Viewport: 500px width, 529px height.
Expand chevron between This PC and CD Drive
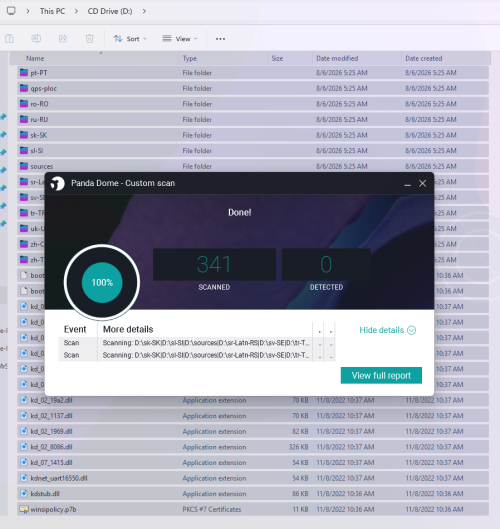coord(76,11)
